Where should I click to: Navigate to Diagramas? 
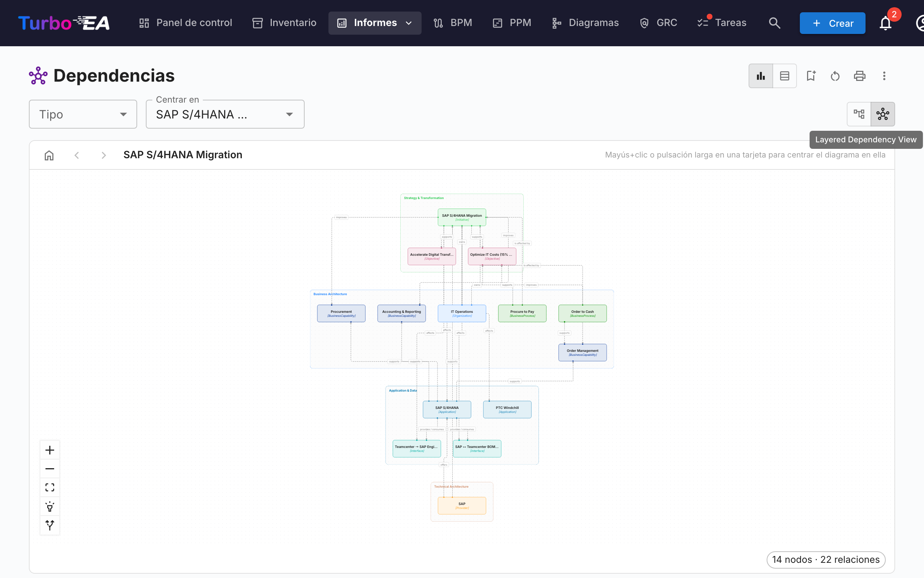click(x=585, y=23)
